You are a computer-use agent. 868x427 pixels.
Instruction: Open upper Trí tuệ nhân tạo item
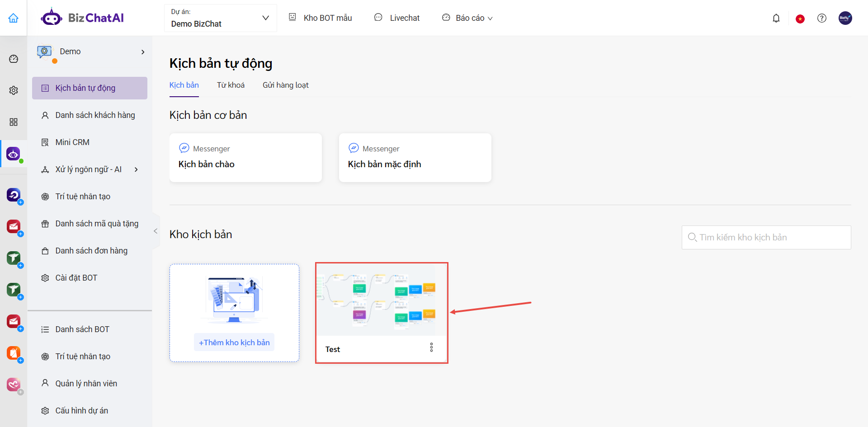pyautogui.click(x=90, y=197)
